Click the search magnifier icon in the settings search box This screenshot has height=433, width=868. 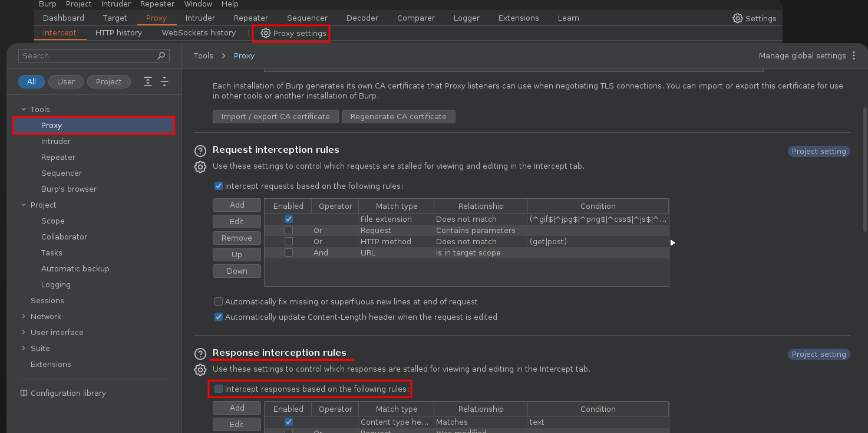[x=161, y=56]
